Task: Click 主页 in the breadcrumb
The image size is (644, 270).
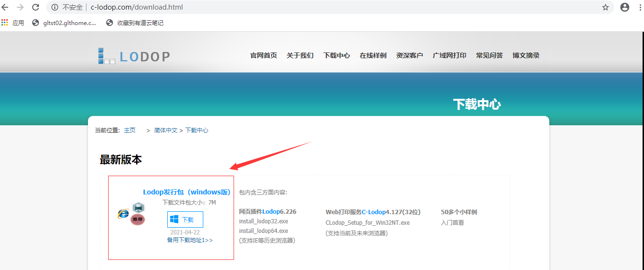Action: tap(130, 130)
